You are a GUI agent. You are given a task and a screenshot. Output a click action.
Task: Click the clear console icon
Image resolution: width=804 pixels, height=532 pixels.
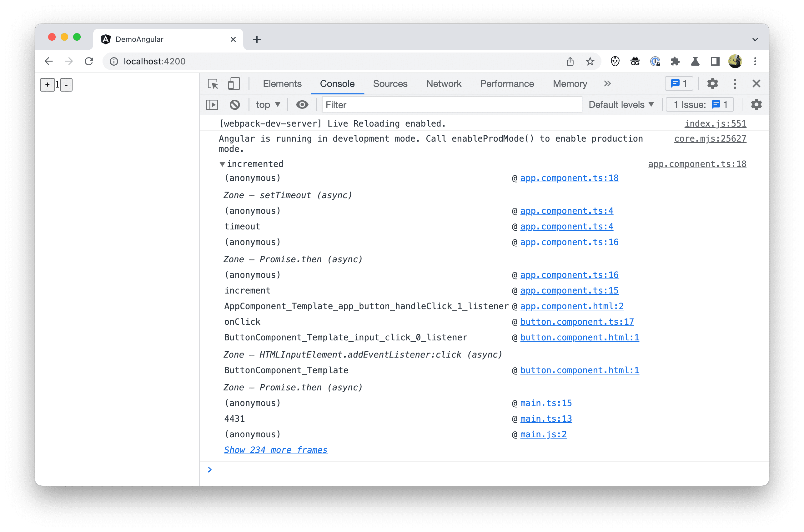tap(236, 105)
